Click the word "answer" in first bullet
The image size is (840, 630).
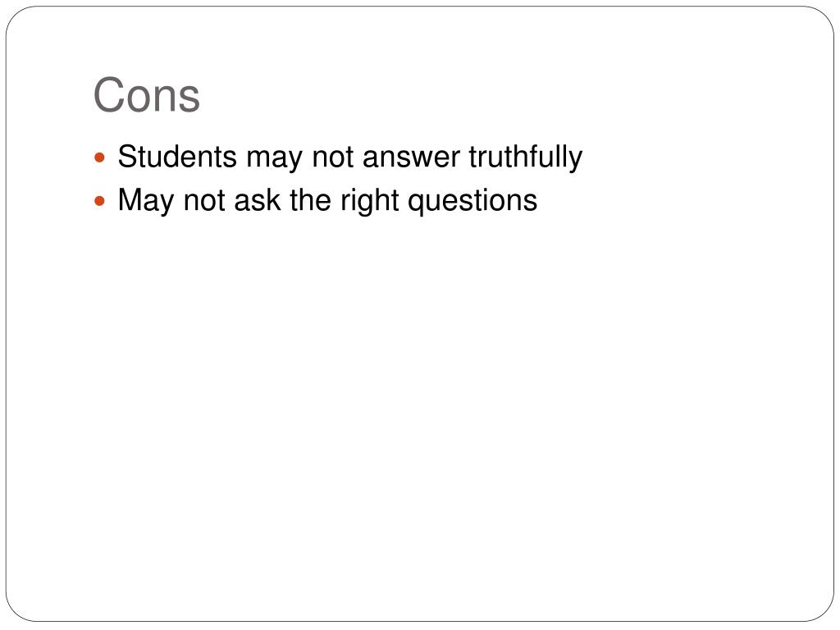(x=411, y=158)
